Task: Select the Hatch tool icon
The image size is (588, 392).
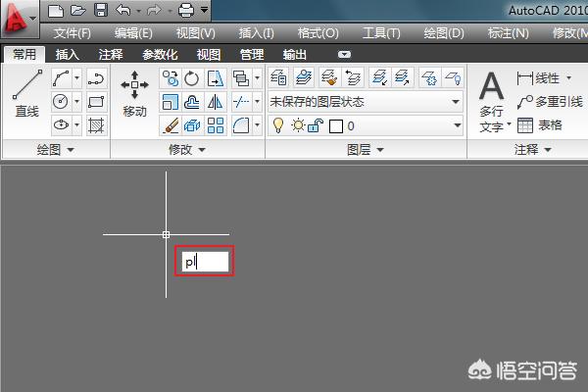Action: click(x=96, y=124)
